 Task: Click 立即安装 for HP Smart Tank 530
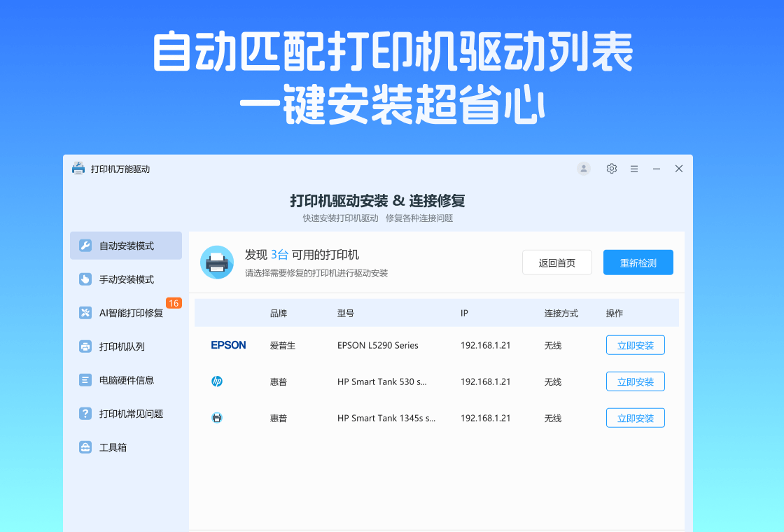click(635, 381)
